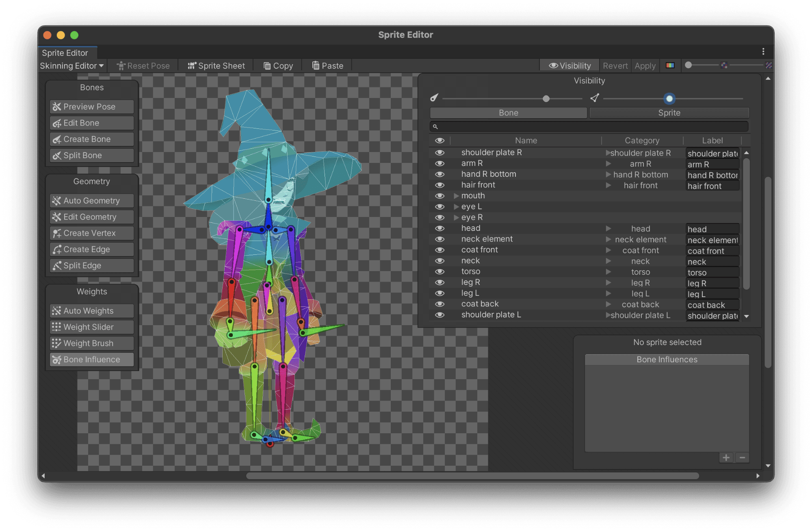Toggle visibility of hair front
This screenshot has height=532, width=812.
(x=440, y=185)
